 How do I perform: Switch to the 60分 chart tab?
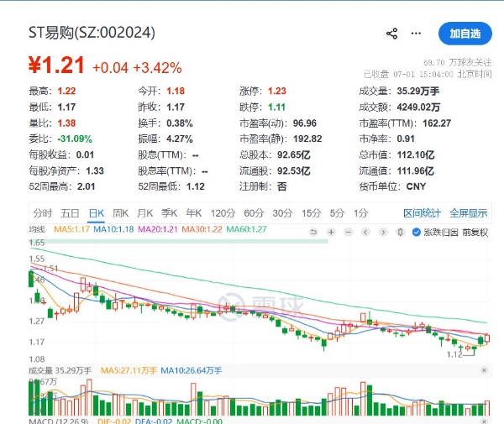click(x=254, y=213)
